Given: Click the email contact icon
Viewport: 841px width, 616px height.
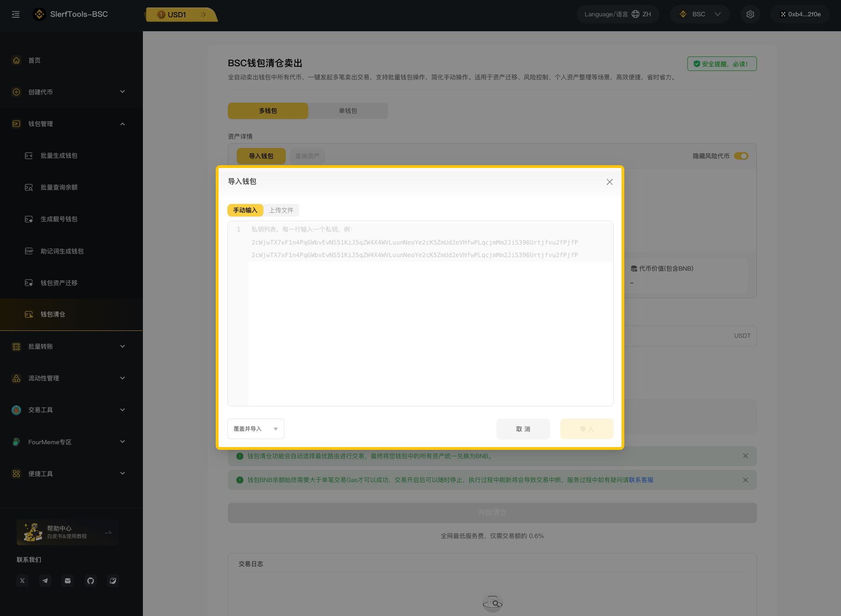Looking at the screenshot, I should [x=68, y=581].
